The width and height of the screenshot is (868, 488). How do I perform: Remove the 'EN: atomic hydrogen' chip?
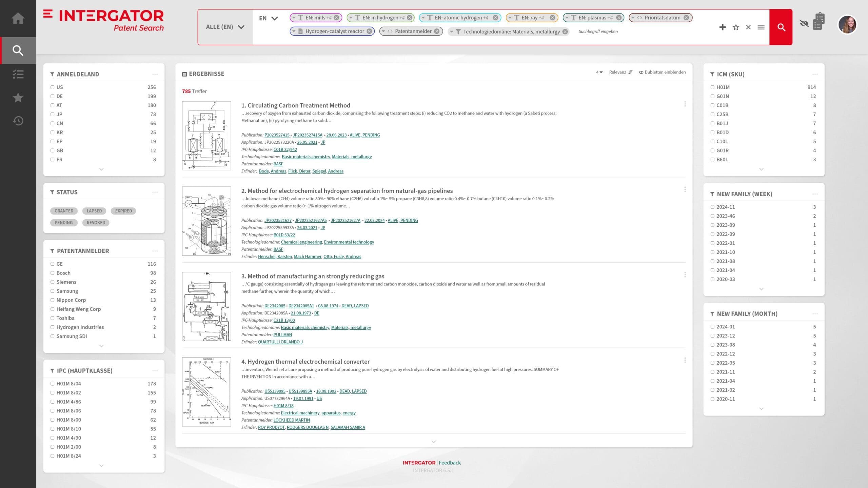pos(495,18)
